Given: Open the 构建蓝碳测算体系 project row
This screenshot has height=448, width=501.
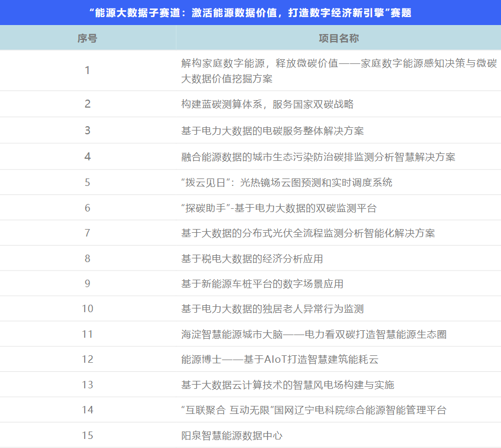Looking at the screenshot, I should coord(267,104).
